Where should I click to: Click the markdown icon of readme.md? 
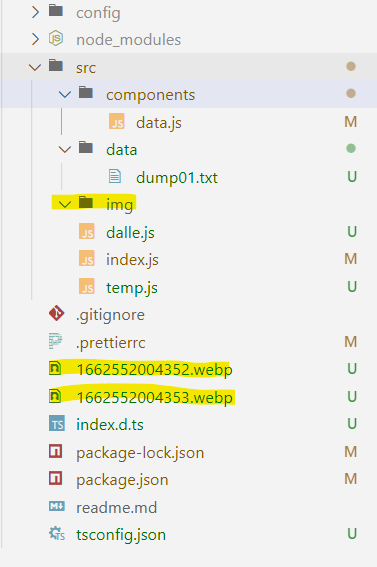57,506
